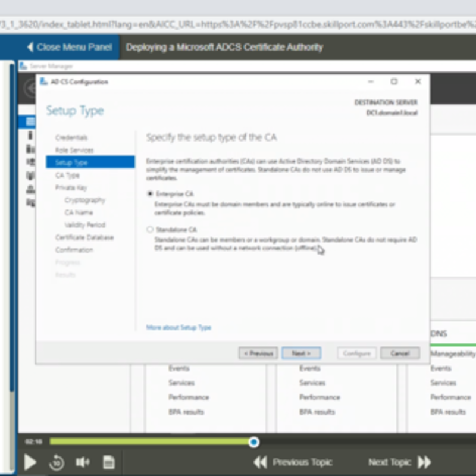
Task: Select the Enterprise CA radio button
Action: click(150, 194)
